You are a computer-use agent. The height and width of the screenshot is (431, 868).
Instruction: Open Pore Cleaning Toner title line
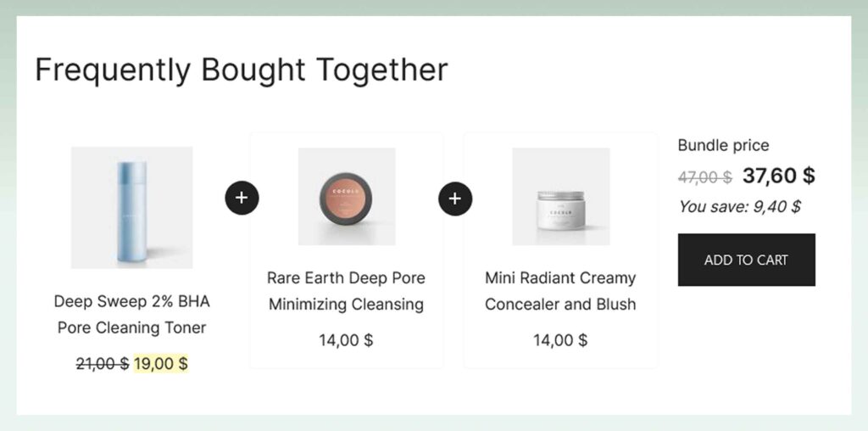[x=131, y=327]
